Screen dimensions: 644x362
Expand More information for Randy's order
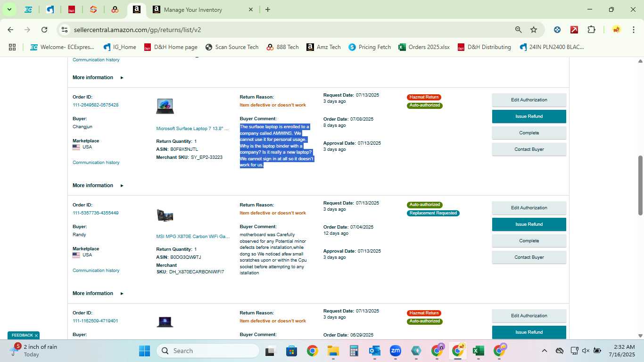pos(98,293)
